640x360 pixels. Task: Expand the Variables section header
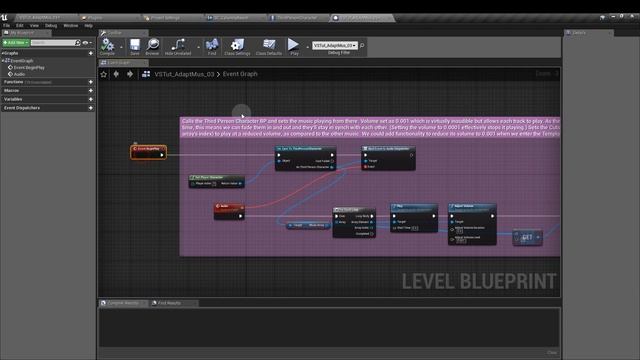48,99
